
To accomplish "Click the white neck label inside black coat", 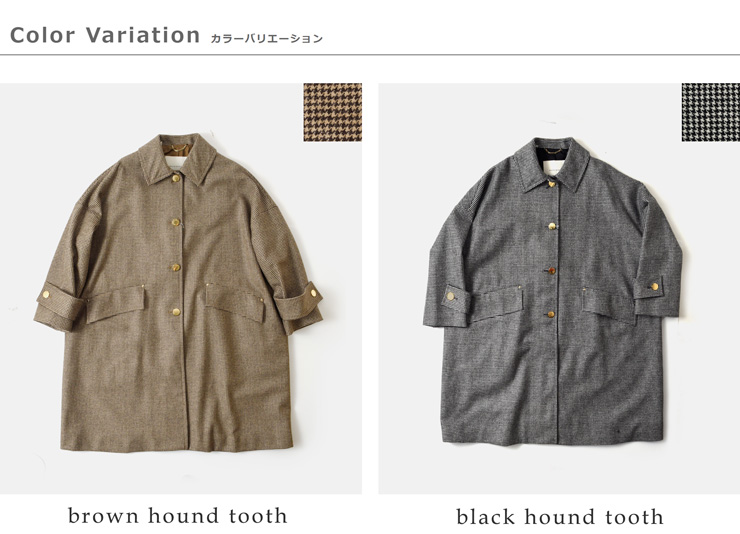I will click(x=554, y=169).
